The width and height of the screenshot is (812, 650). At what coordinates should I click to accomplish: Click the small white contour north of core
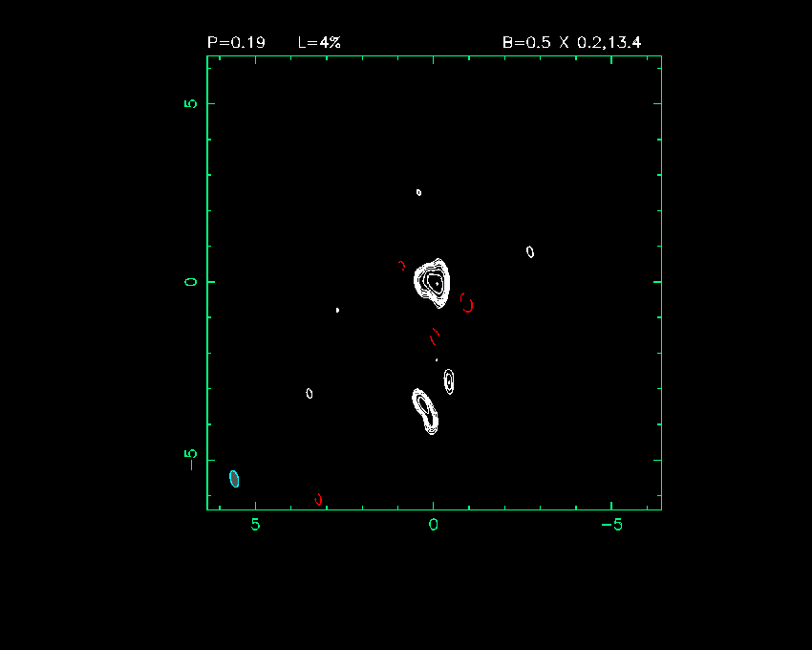pos(419,193)
